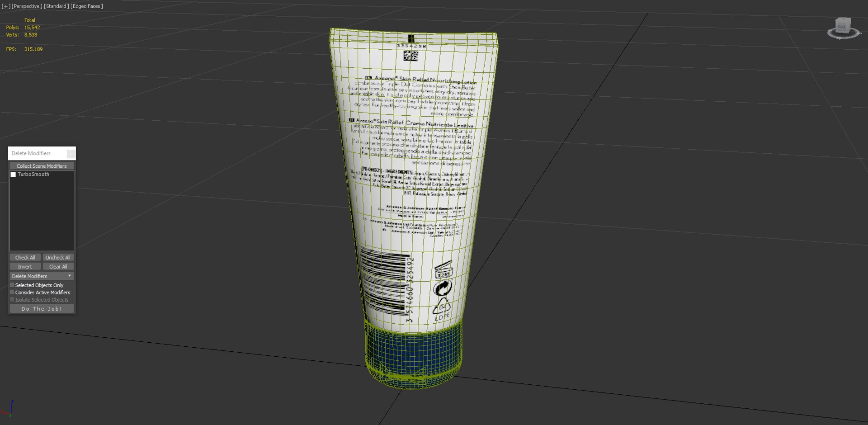Viewport: 868px width, 425px height.
Task: Click the XYZ axis tripod gizmo
Action: (x=8, y=408)
